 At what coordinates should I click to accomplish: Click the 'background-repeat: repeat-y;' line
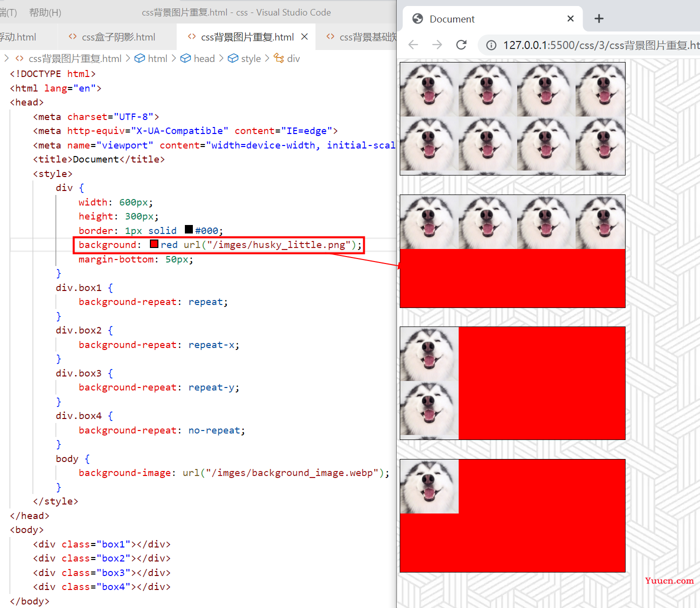click(159, 387)
